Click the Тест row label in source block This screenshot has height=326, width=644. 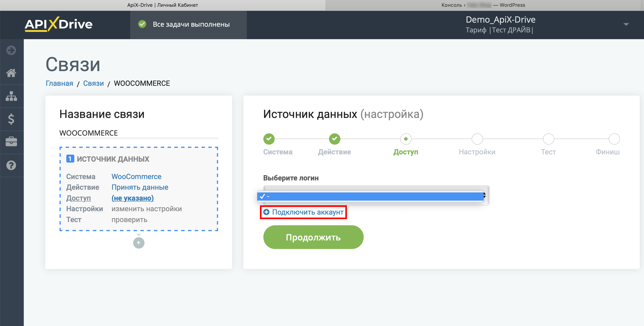[74, 220]
